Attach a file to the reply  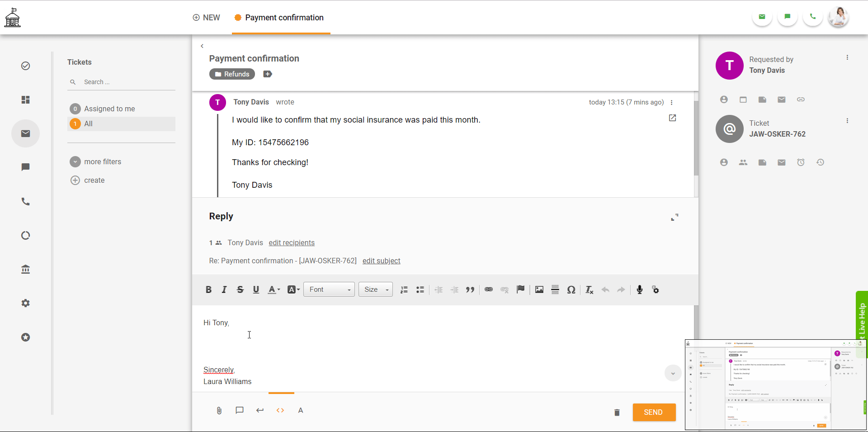(219, 411)
